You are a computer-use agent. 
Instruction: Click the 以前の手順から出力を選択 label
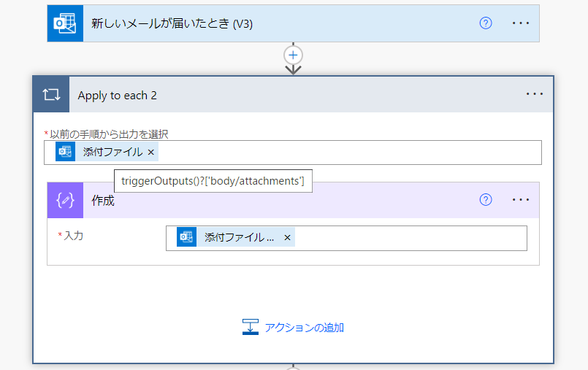[109, 134]
